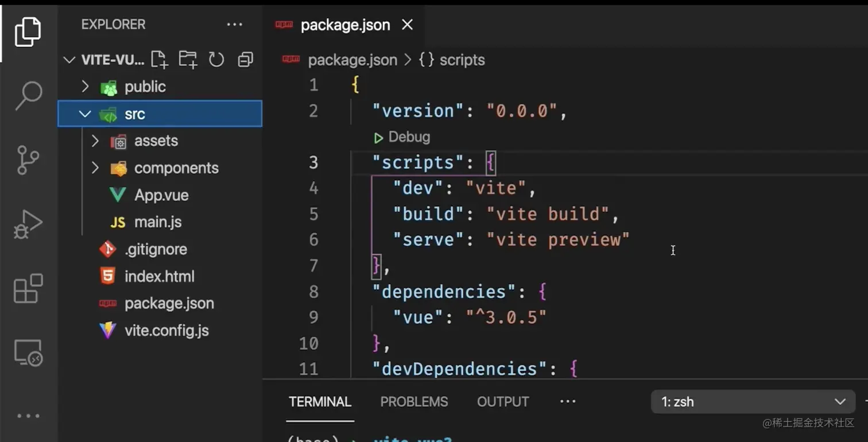This screenshot has height=442, width=868.
Task: Switch to the PROBLEMS panel tab
Action: pyautogui.click(x=414, y=402)
